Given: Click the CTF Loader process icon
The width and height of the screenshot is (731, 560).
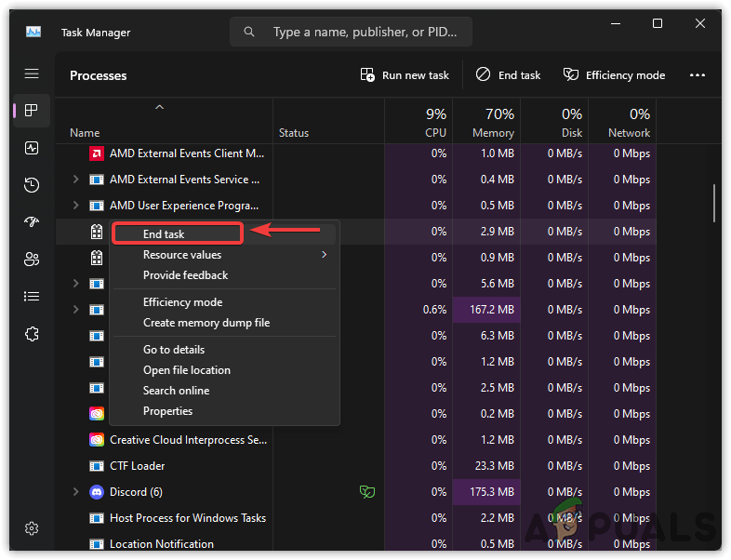Looking at the screenshot, I should click(x=97, y=466).
